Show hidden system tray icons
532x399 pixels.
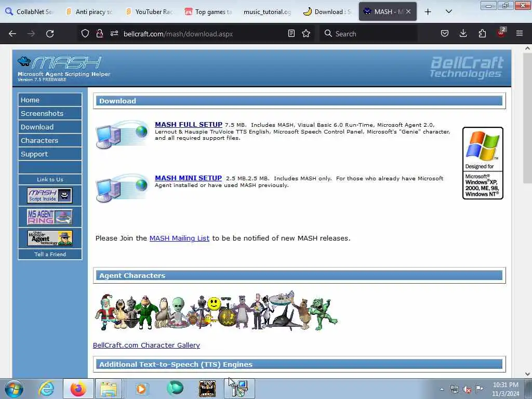[x=442, y=389]
